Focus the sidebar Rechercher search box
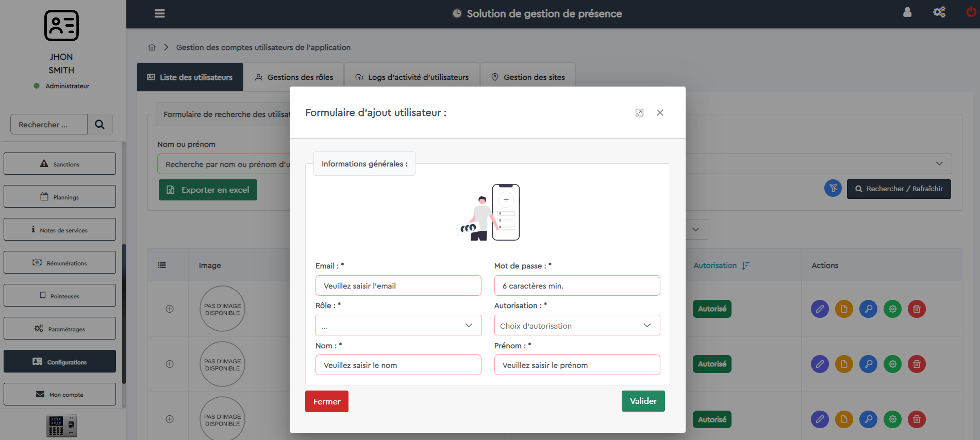 pyautogui.click(x=49, y=124)
